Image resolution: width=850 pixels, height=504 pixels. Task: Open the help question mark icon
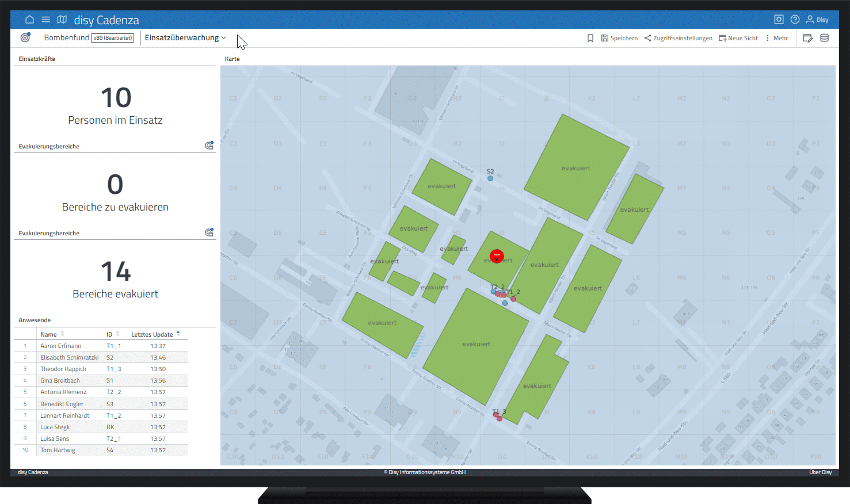pos(795,20)
